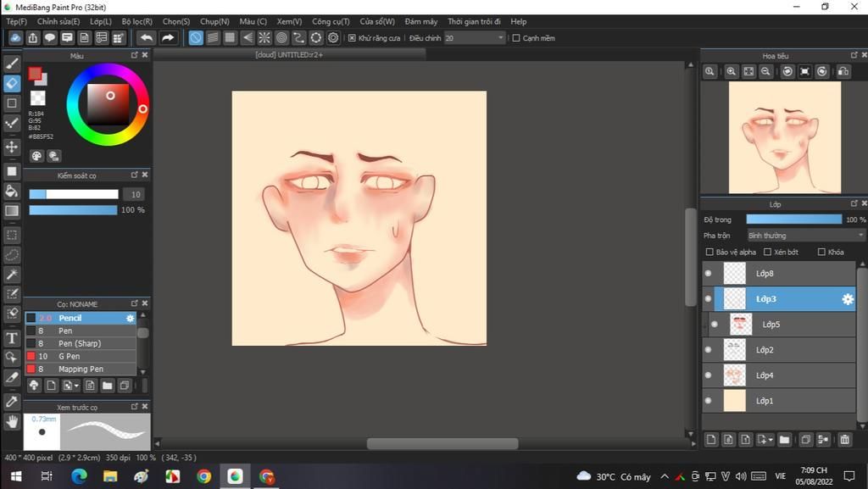Open the Tệp(F) menu
This screenshot has height=489, width=868.
tap(17, 21)
